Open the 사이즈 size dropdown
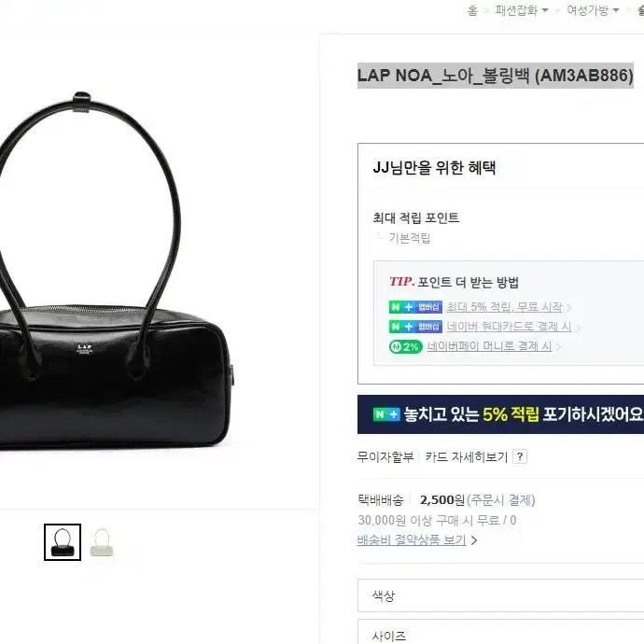This screenshot has width=644, height=644. pyautogui.click(x=500, y=633)
